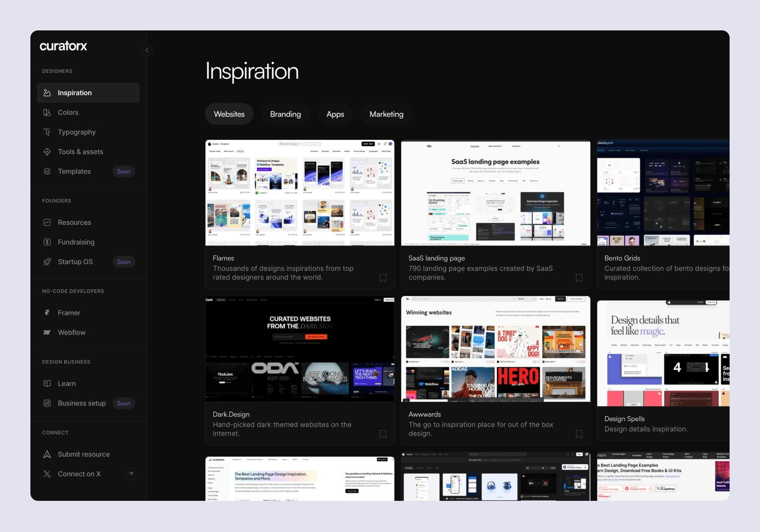Click the Framer logo icon
This screenshot has height=532, width=760.
[47, 313]
